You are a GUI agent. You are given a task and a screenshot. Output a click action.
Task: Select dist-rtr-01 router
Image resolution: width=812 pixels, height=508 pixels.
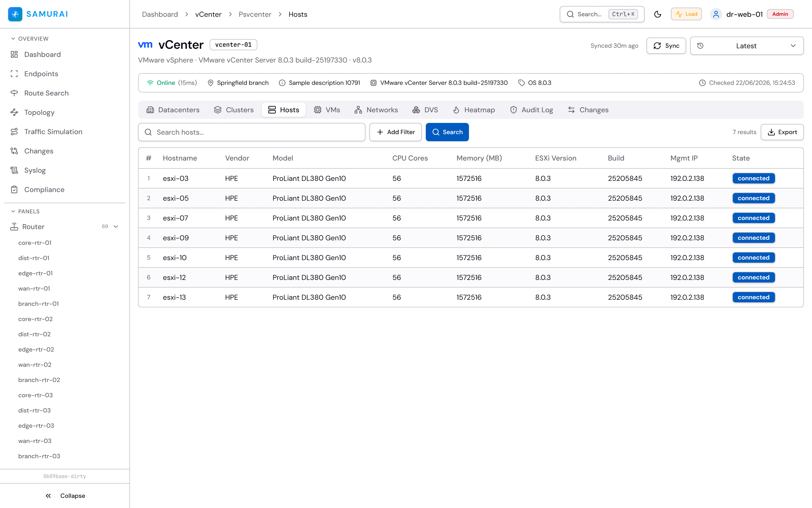(34, 258)
